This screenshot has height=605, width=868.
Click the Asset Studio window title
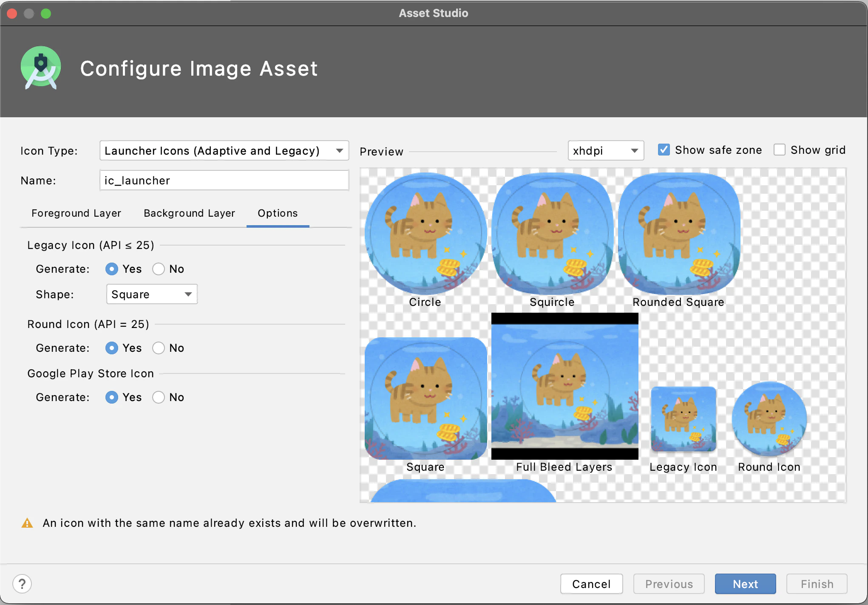tap(434, 13)
